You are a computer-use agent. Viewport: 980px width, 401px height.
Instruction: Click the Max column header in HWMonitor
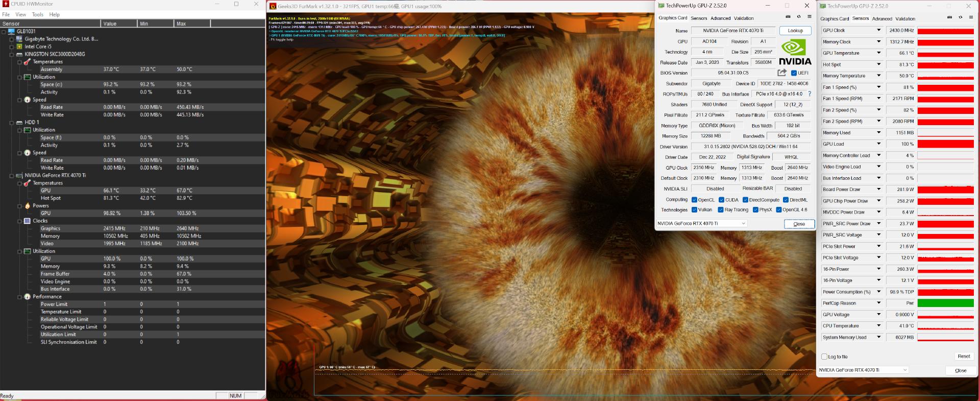tap(181, 23)
